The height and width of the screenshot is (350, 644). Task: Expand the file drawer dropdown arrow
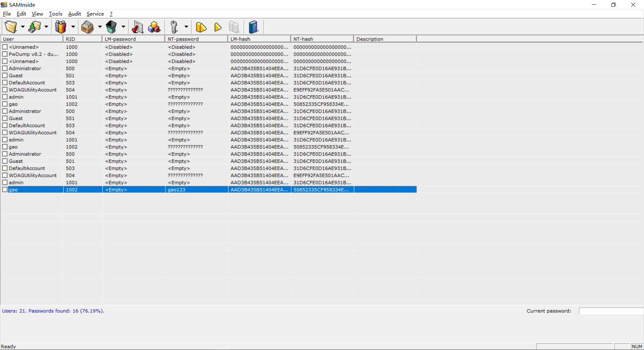pyautogui.click(x=100, y=27)
